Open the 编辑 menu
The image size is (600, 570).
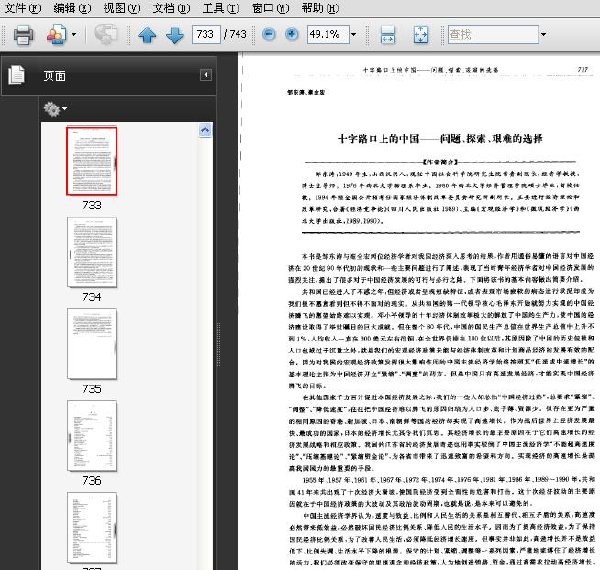(x=72, y=8)
